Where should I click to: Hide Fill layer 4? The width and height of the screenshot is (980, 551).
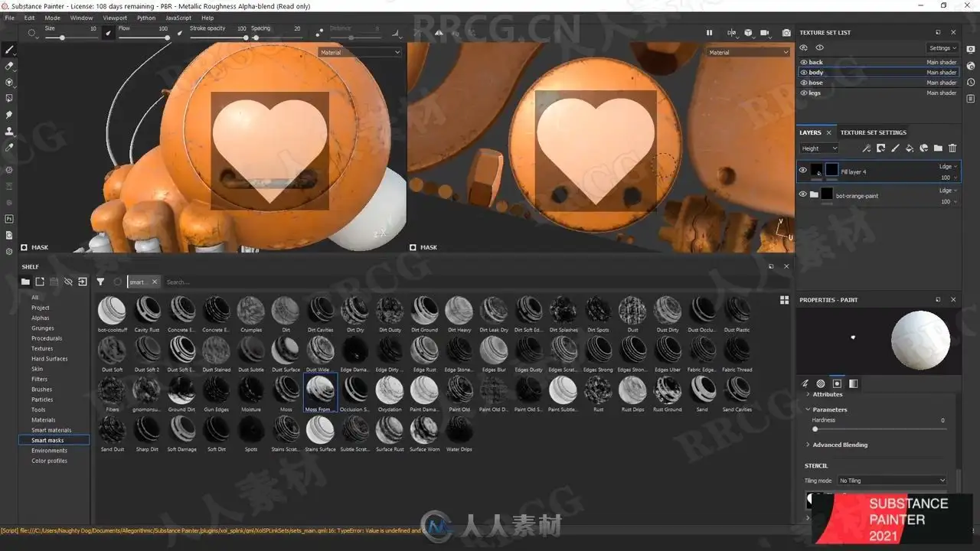[x=803, y=171]
